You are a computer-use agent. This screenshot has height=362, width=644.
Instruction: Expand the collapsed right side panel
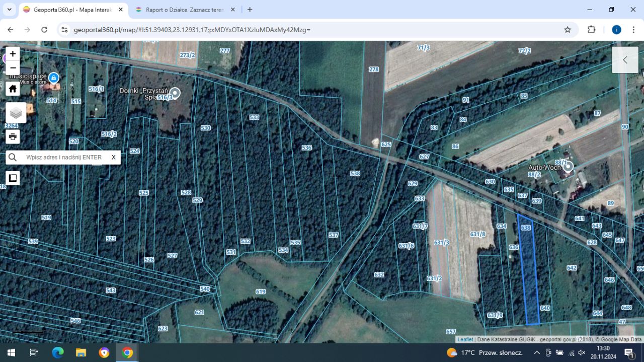tap(625, 60)
